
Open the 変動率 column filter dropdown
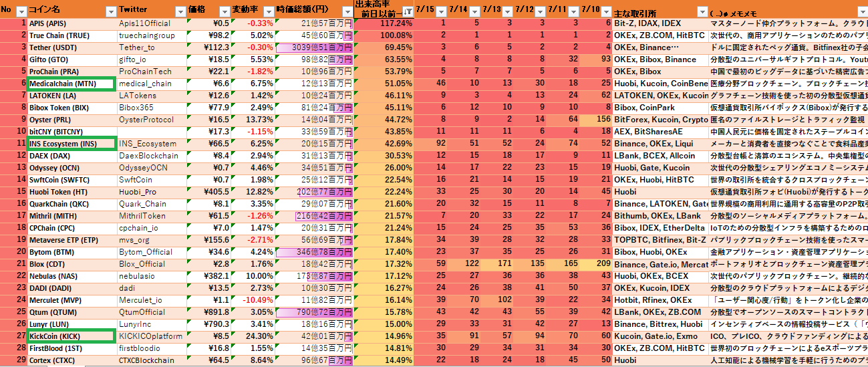pos(268,11)
